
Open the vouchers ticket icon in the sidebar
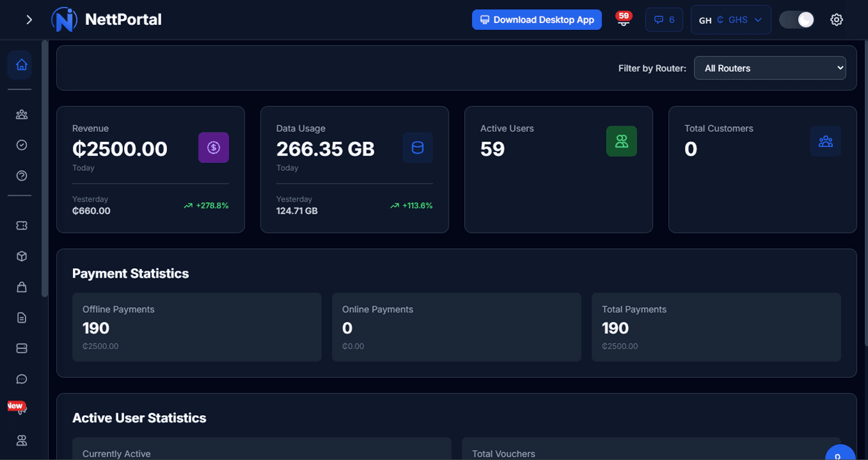coord(20,225)
